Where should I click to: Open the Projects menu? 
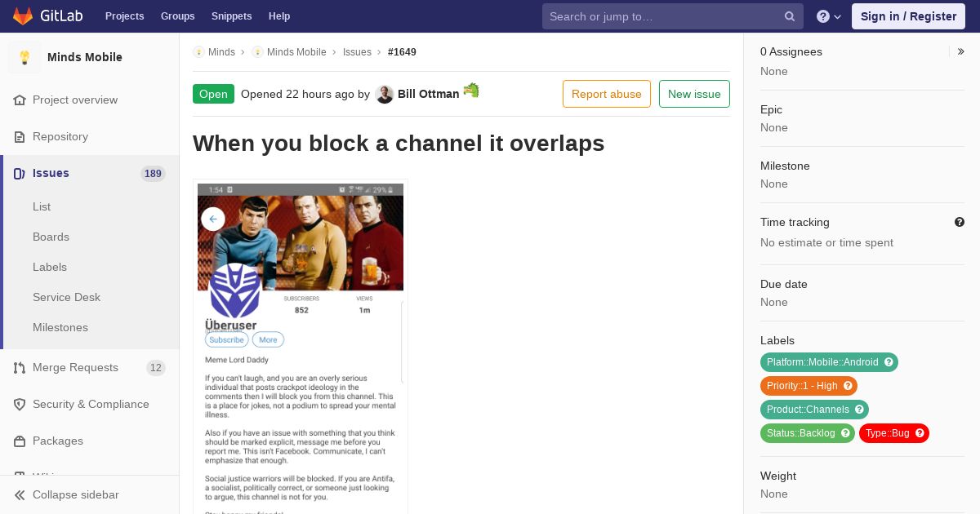pyautogui.click(x=125, y=16)
